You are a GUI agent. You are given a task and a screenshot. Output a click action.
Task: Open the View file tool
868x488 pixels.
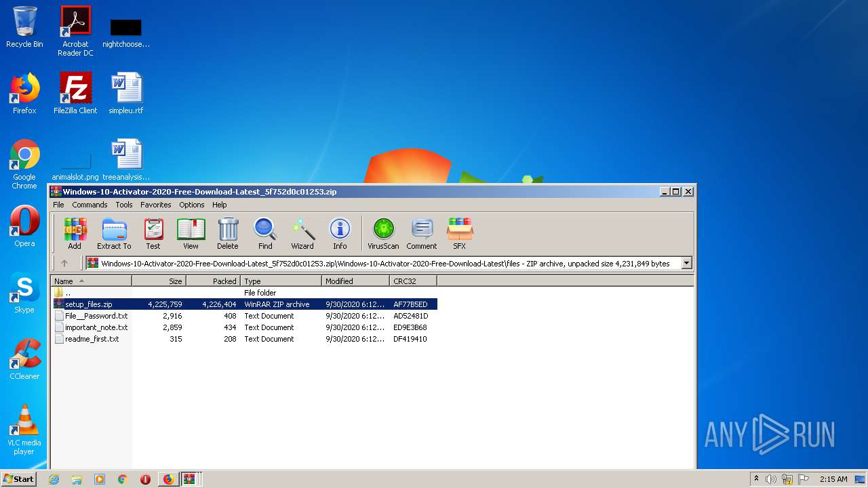[191, 234]
